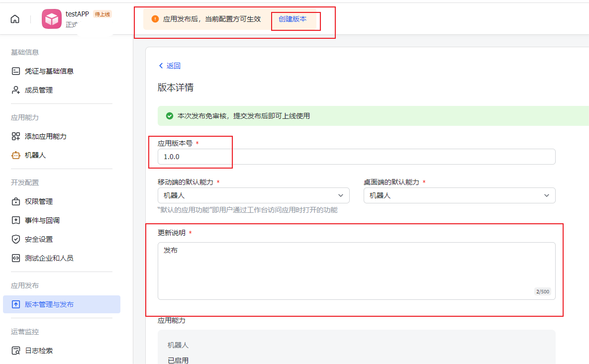589x364 pixels.
Task: Select 版本管理与发布 in the sidebar
Action: click(x=49, y=304)
